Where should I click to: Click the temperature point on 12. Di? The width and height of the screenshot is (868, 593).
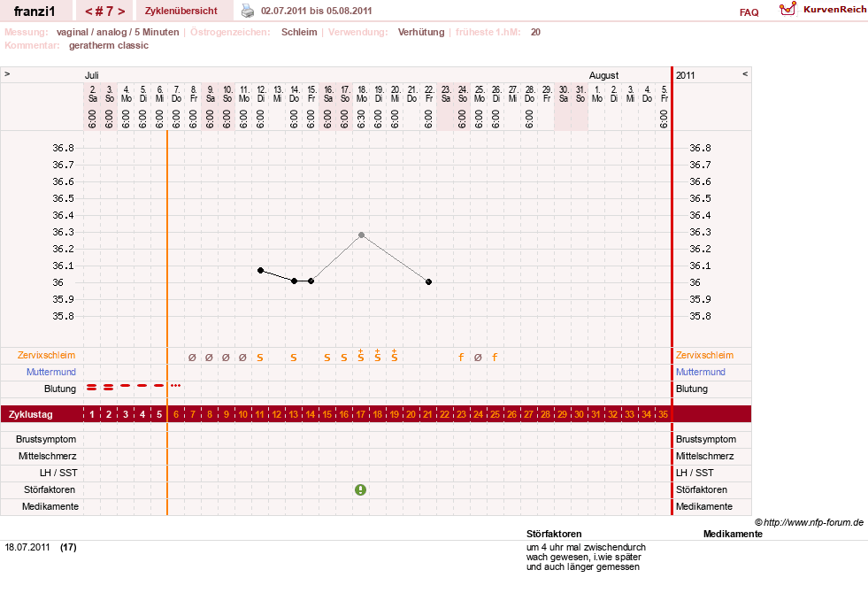(261, 270)
